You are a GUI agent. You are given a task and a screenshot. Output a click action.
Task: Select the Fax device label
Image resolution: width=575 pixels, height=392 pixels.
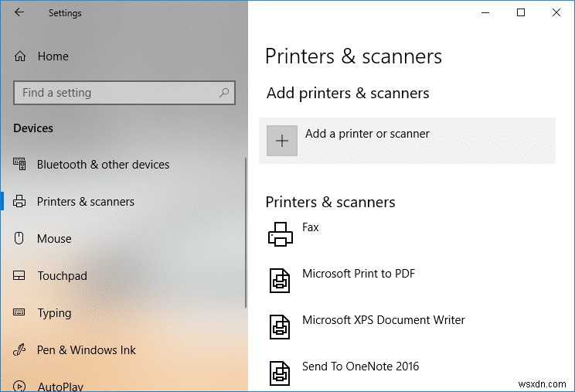pos(310,227)
